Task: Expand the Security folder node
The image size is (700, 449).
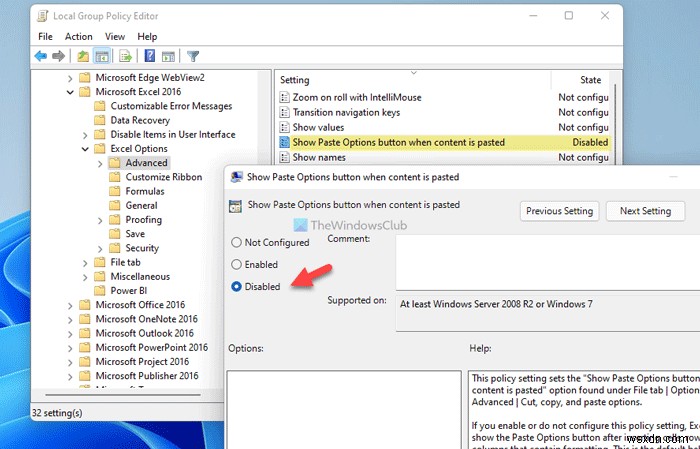Action: pos(100,249)
